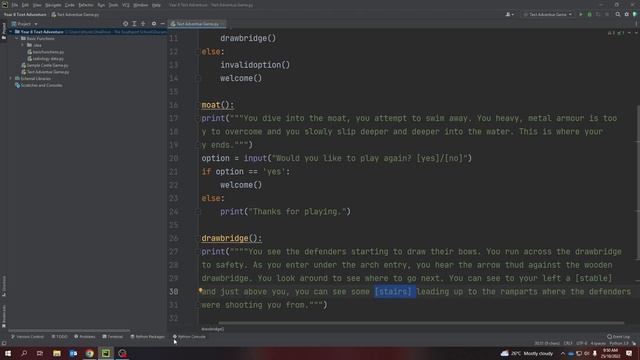Open File Explorer from taskbar
Screen dimensions: 640x360
click(x=57, y=353)
